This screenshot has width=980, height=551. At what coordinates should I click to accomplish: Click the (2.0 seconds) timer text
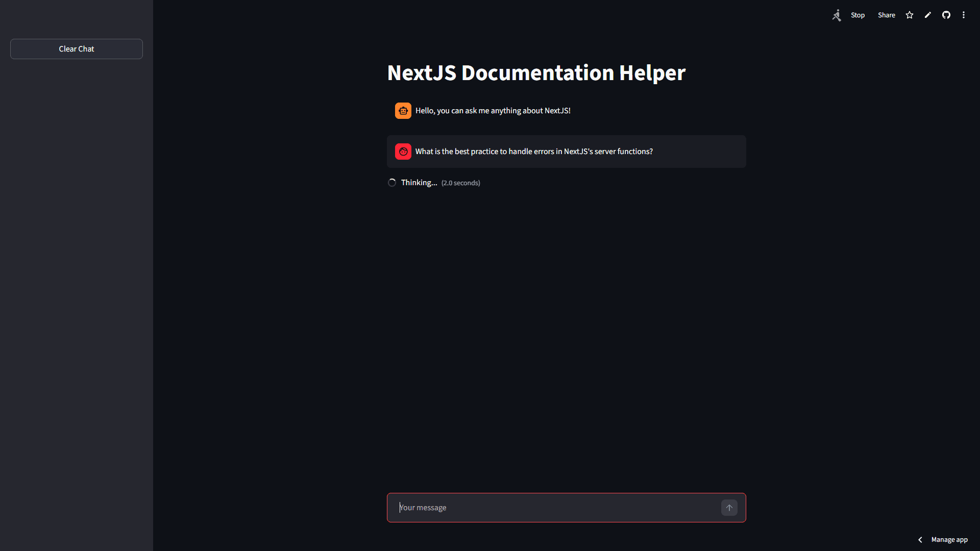[461, 183]
